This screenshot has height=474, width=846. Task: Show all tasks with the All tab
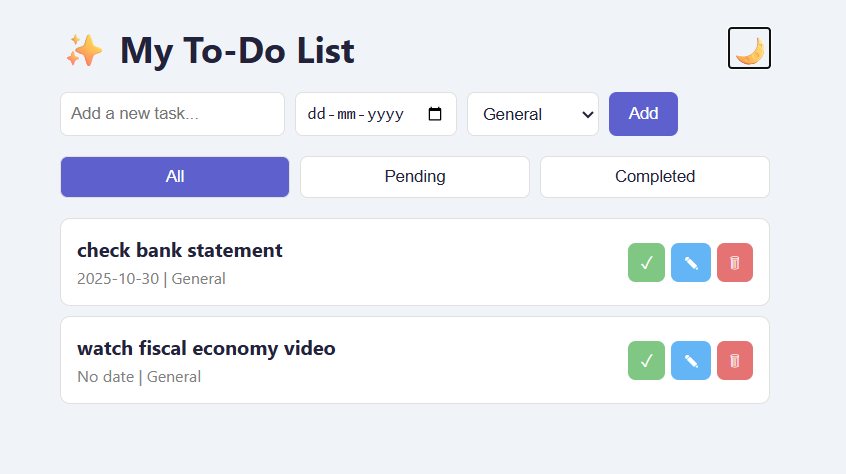pyautogui.click(x=175, y=177)
